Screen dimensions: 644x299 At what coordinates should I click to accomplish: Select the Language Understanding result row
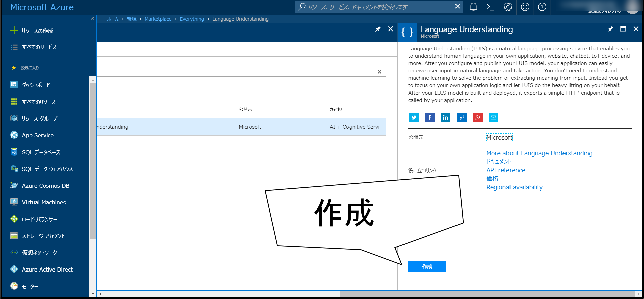point(241,127)
